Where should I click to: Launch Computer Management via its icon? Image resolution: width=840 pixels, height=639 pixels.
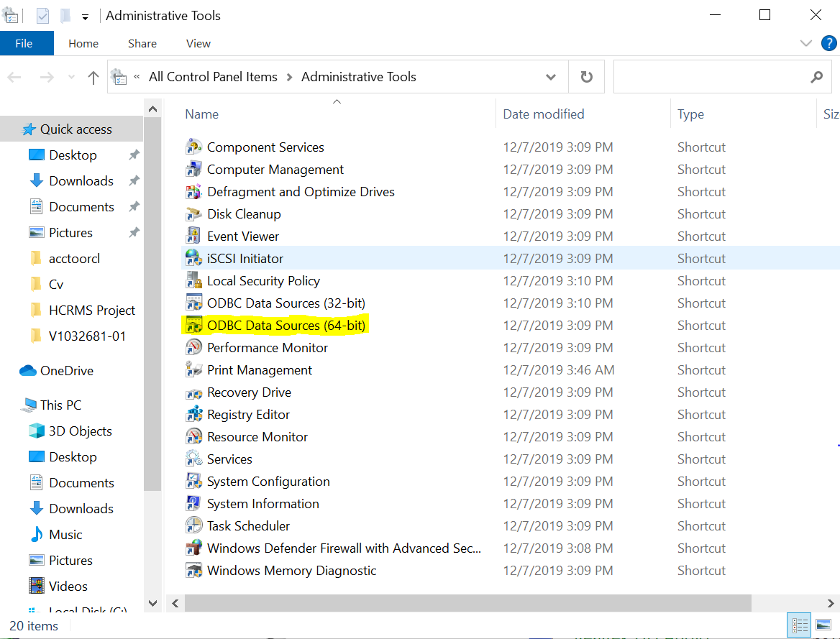[x=193, y=169]
